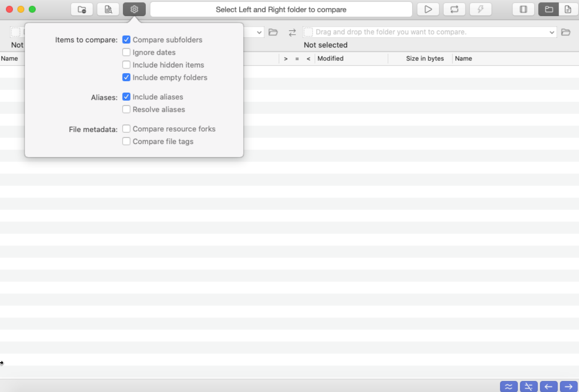Disable Compare subfolders checkbox
The width and height of the screenshot is (579, 392).
click(x=126, y=40)
